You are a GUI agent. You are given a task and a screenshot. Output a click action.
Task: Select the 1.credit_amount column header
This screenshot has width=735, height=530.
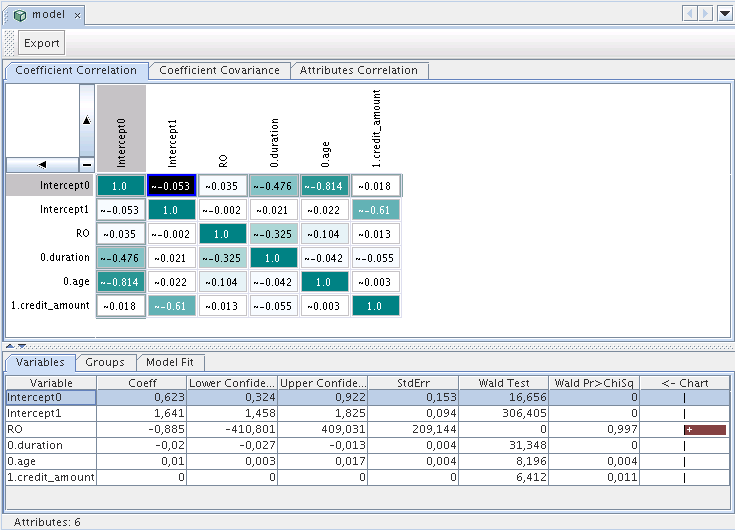point(376,128)
